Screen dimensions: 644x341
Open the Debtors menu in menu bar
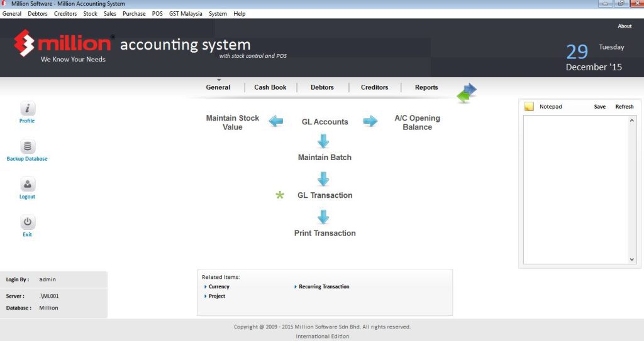[x=37, y=14]
